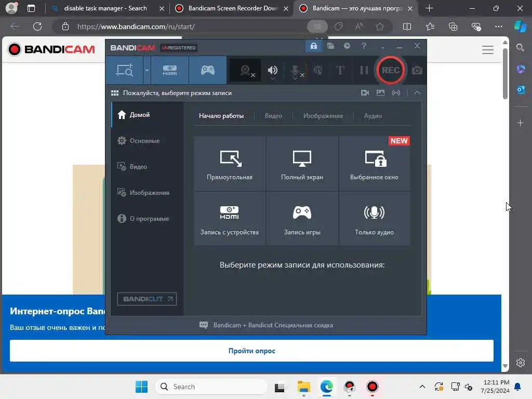Select HDMI device recording mode in toolbar

170,70
